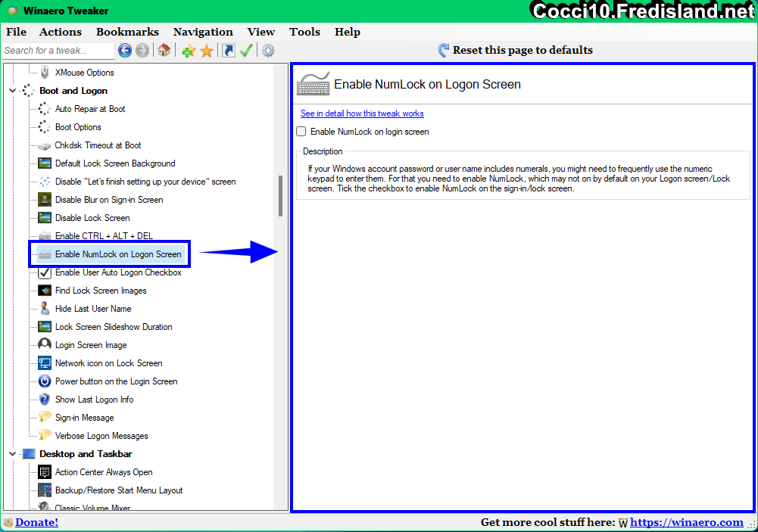Select the Desktop and Taskbar category label
The height and width of the screenshot is (532, 758).
click(x=86, y=454)
